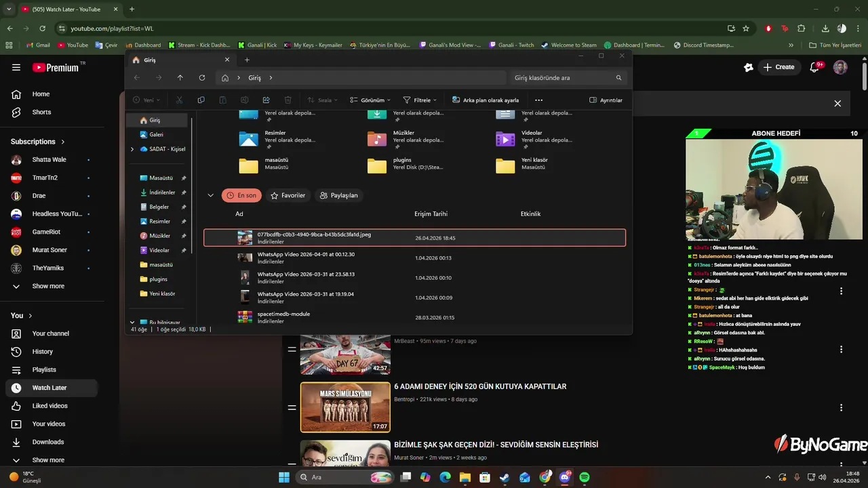Viewport: 868px width, 488px height.
Task: Open the Gmail bookmark
Action: coord(38,45)
